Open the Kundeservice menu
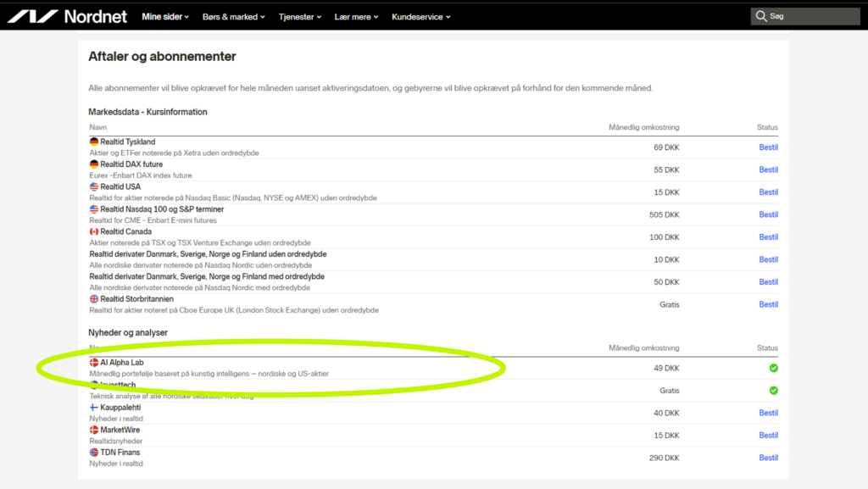868x489 pixels. pos(420,17)
